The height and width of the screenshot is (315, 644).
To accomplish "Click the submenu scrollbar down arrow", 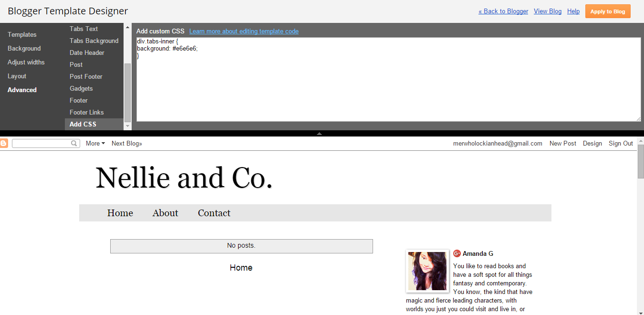I will 127,126.
